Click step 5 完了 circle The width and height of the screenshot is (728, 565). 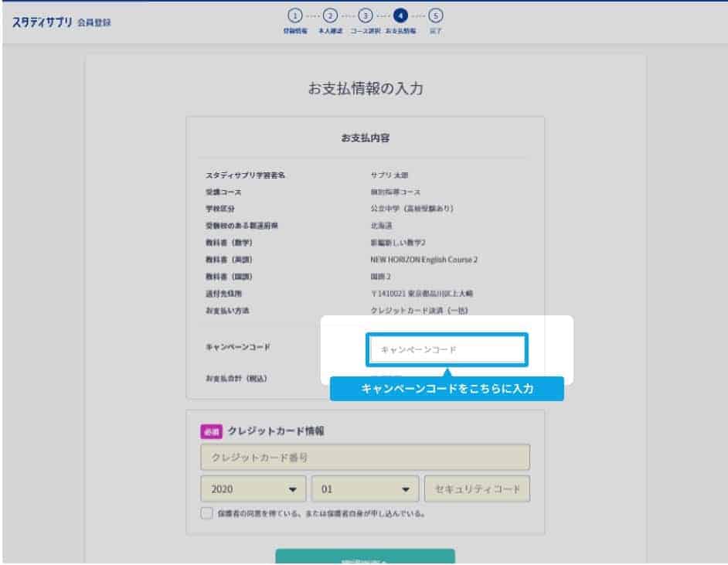(435, 15)
